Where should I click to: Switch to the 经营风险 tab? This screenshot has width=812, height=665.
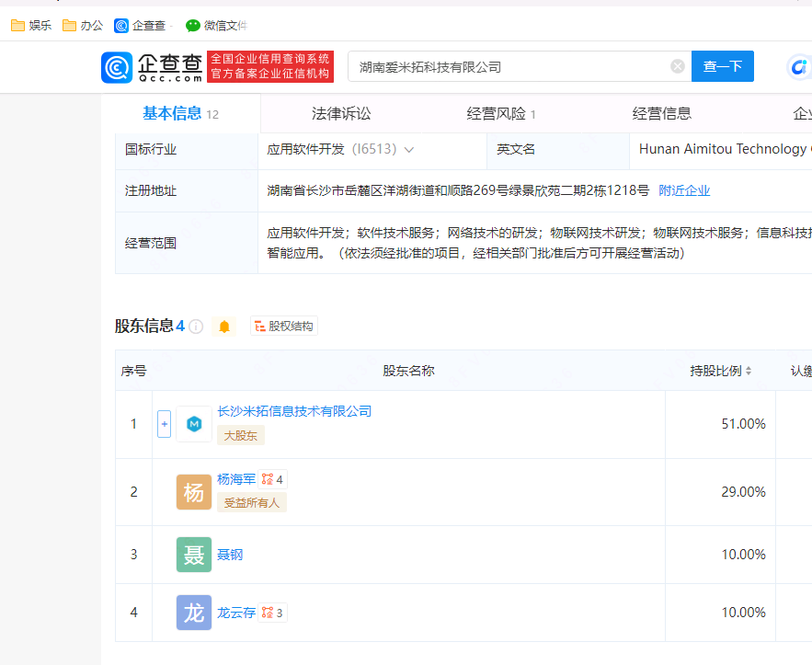[501, 113]
